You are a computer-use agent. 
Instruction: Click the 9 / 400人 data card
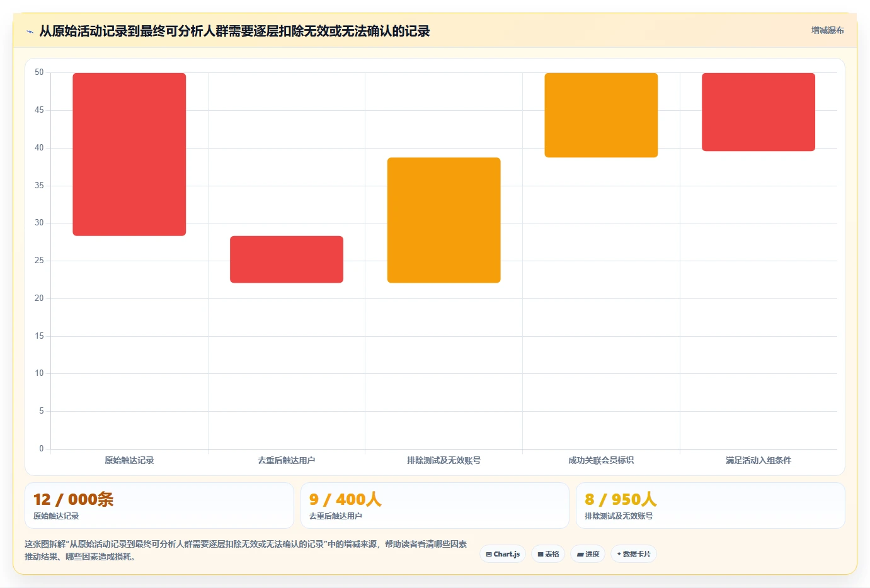pos(435,506)
